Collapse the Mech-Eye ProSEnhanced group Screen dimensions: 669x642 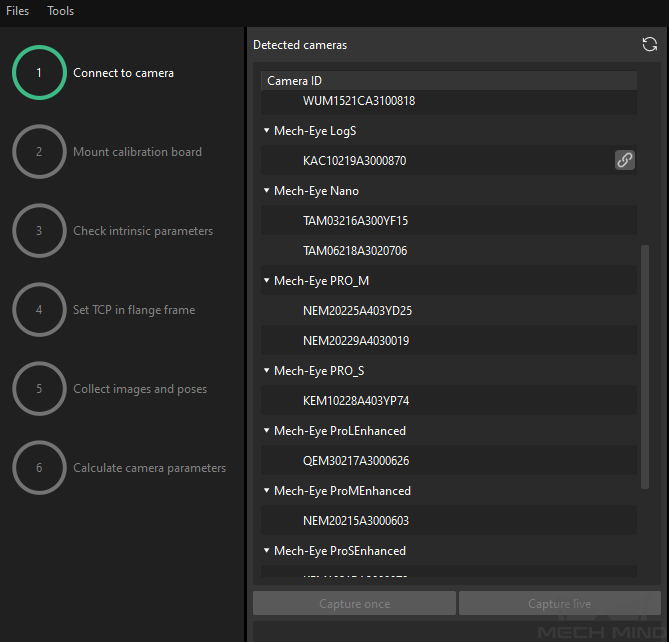click(x=267, y=551)
